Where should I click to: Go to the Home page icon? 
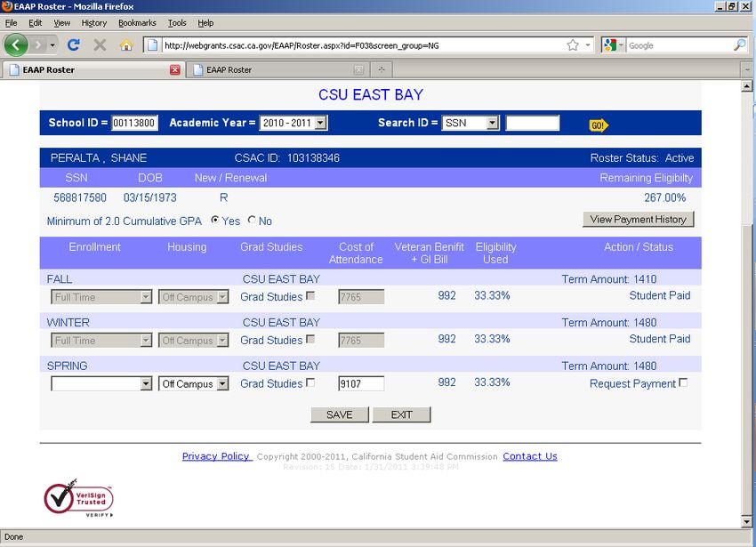(x=126, y=45)
